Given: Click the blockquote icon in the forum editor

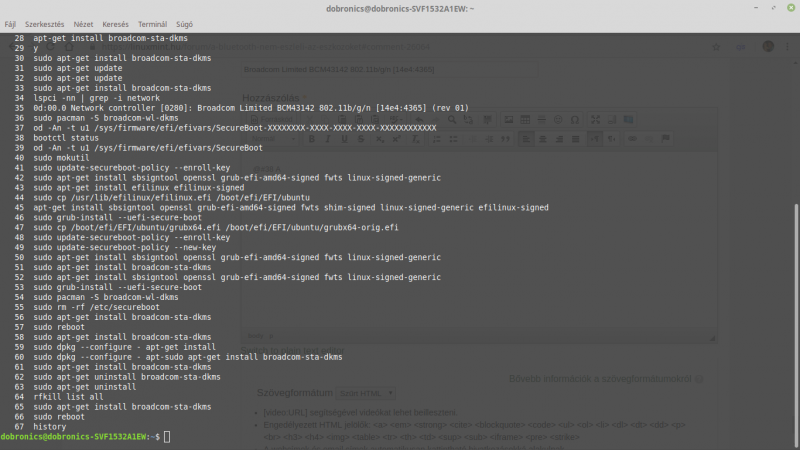Looking at the screenshot, I should (505, 139).
